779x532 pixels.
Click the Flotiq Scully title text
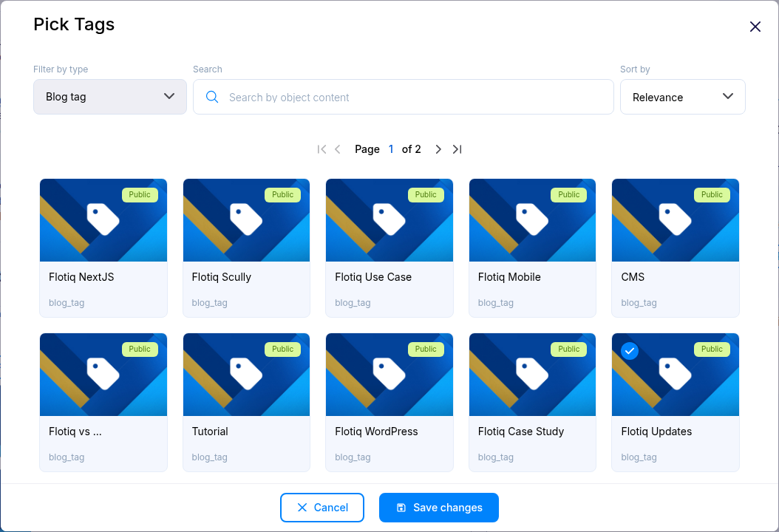(x=222, y=277)
